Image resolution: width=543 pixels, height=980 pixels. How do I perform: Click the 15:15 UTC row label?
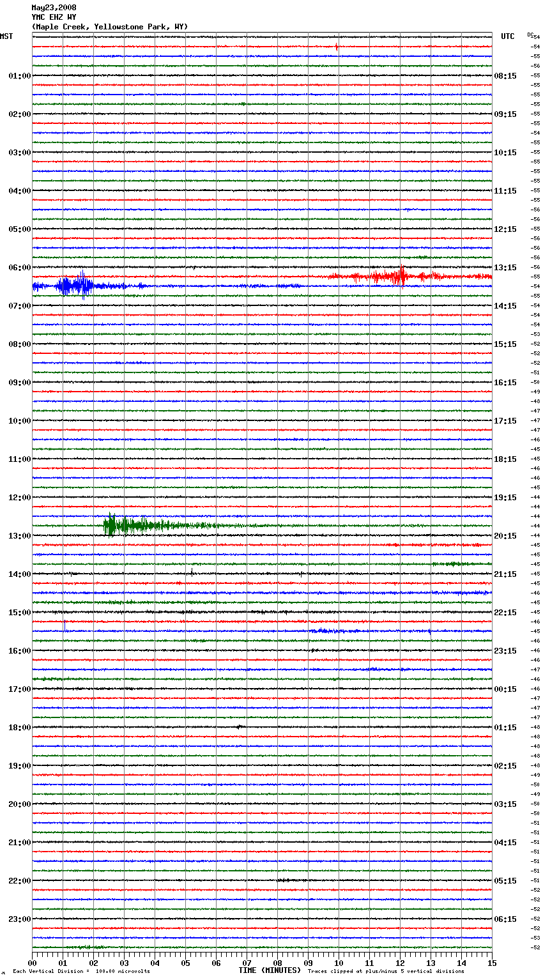pos(505,344)
